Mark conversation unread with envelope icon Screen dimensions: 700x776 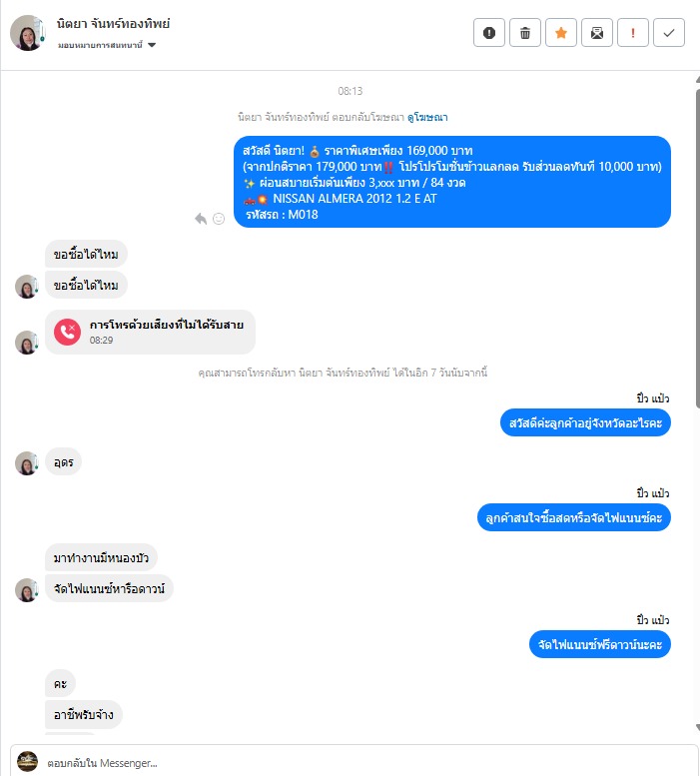click(597, 33)
